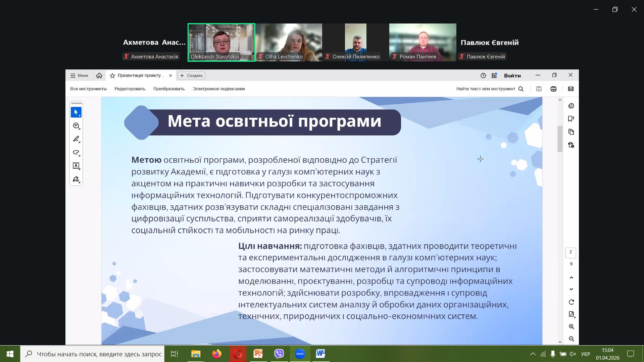Viewport: 644px width, 362px height.
Task: Click the print document icon
Action: (x=553, y=89)
